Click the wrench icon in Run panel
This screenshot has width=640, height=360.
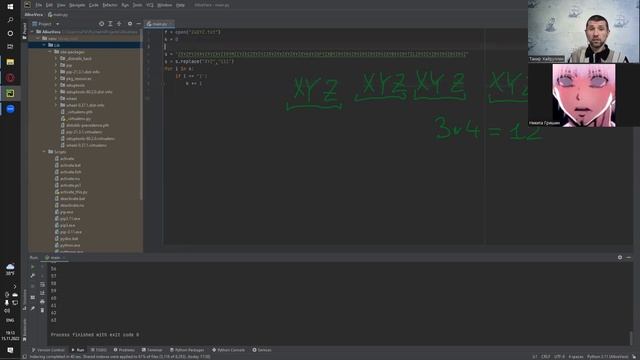pyautogui.click(x=33, y=276)
